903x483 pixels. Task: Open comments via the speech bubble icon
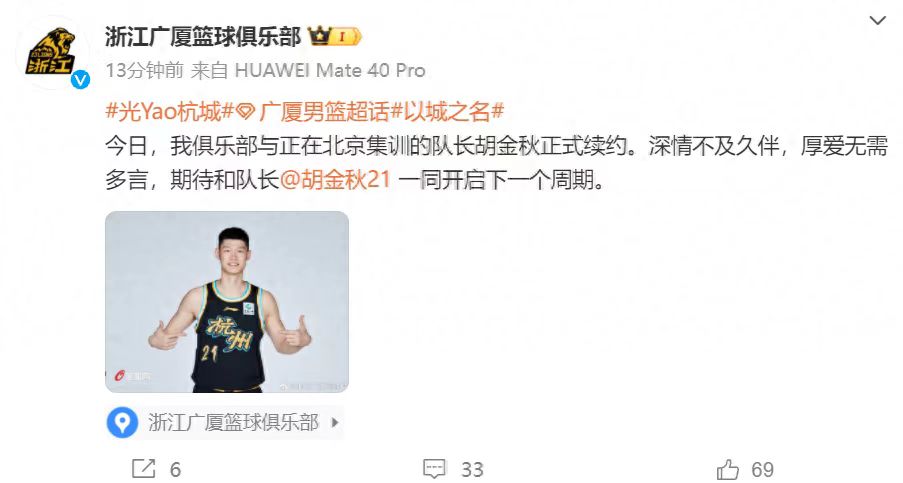click(x=434, y=469)
